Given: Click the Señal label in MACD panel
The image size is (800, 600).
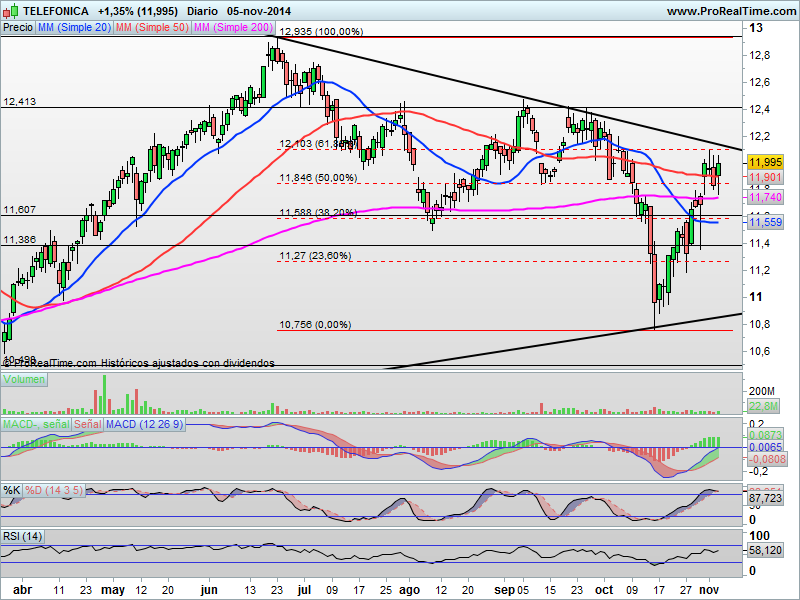Looking at the screenshot, I should tap(88, 424).
